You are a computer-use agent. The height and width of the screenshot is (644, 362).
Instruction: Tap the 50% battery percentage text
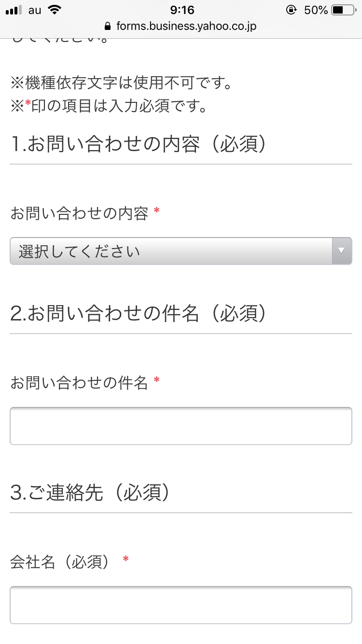click(316, 10)
